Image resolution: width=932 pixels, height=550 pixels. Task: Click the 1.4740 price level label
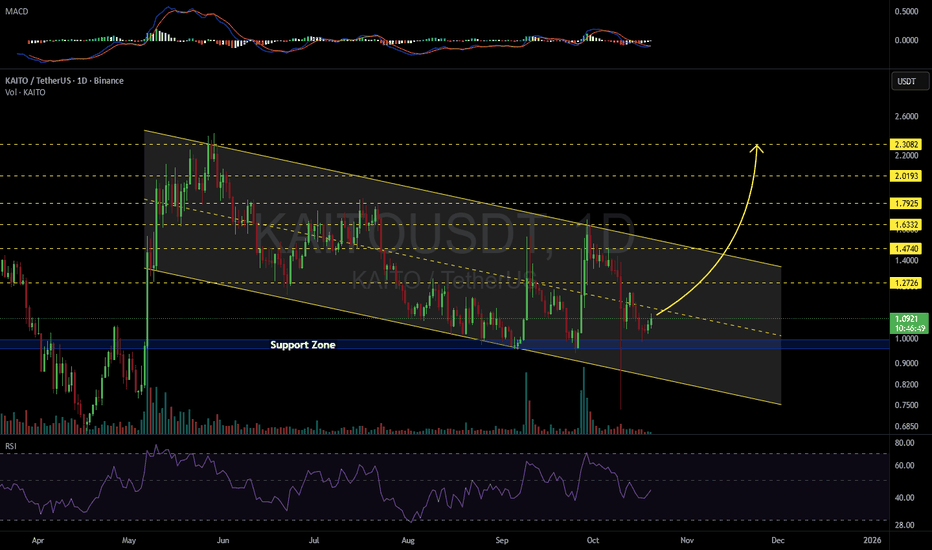906,249
